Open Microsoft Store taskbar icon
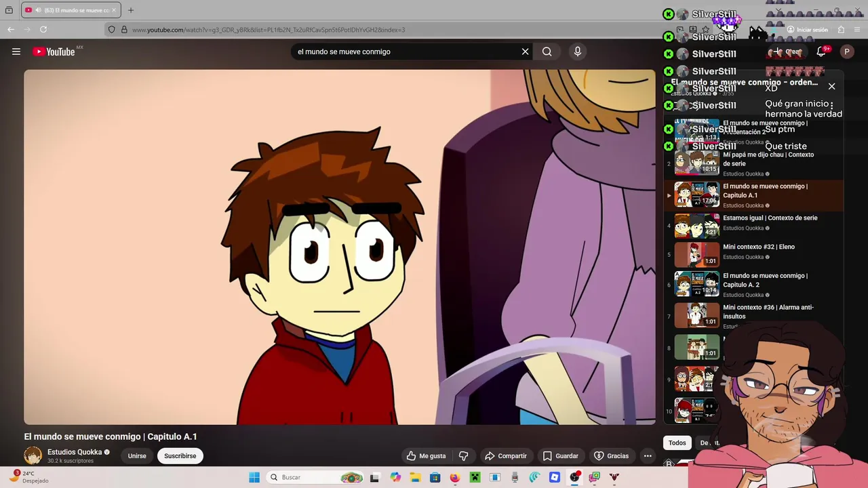868x488 pixels. tap(435, 477)
